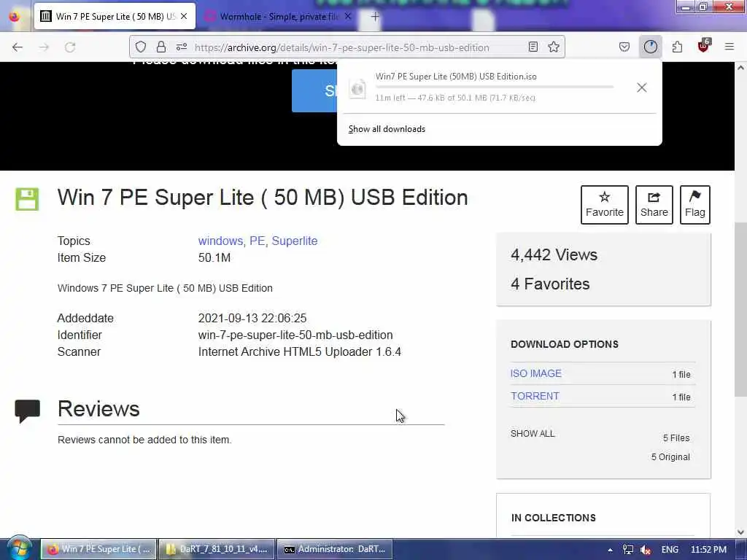Click the download progress bar
The image size is (747, 560).
coord(494,87)
